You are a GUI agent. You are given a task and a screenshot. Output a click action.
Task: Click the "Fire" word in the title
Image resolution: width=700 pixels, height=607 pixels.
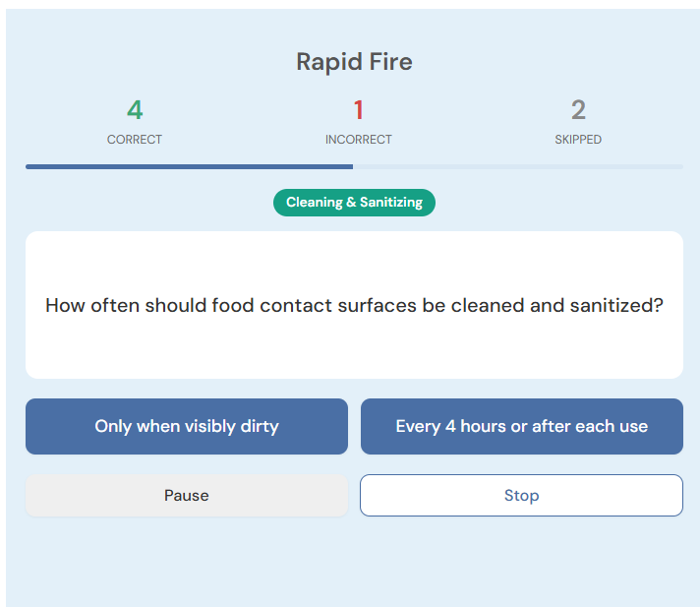point(390,62)
